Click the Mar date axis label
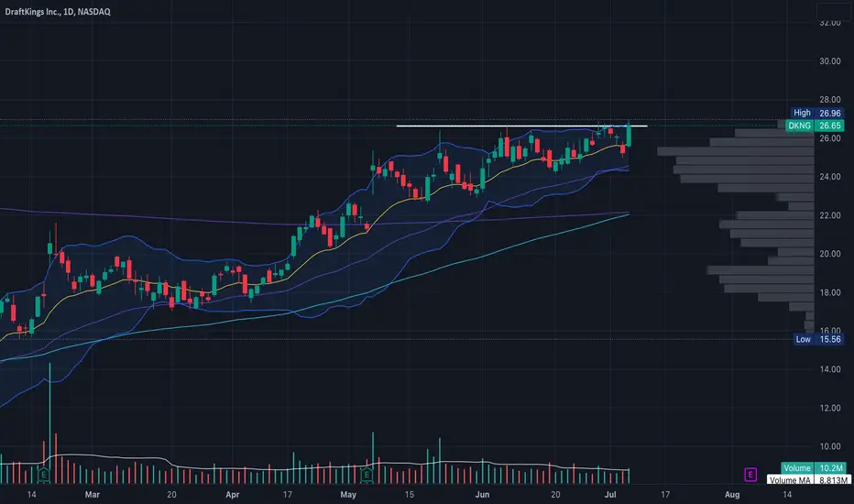The width and height of the screenshot is (854, 504). point(92,495)
